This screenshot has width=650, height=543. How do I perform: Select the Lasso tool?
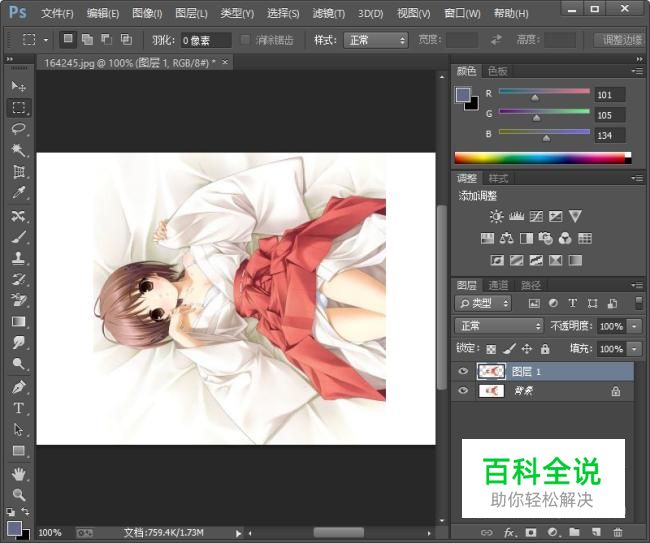click(18, 129)
